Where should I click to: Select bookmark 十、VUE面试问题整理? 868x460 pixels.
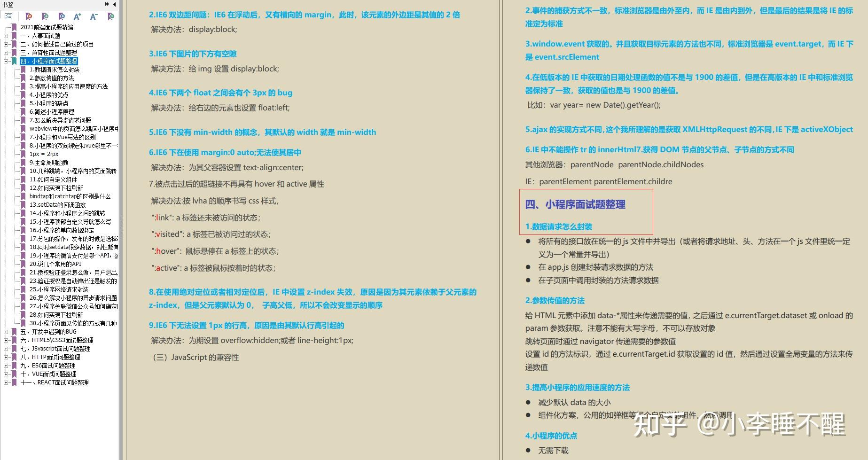48,374
